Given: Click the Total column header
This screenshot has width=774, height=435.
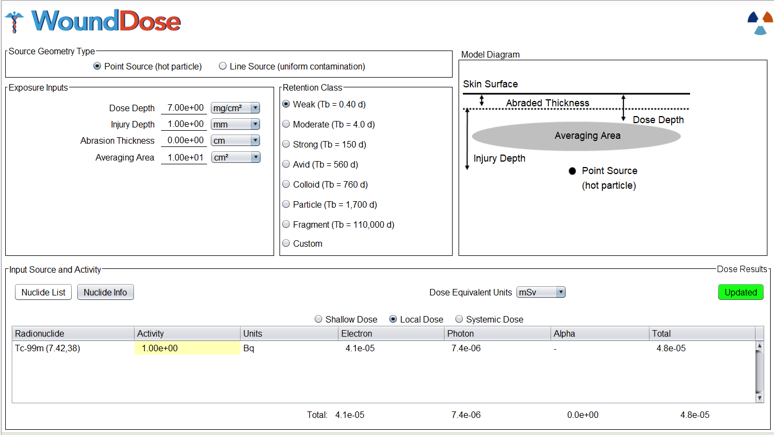Looking at the screenshot, I should point(702,333).
